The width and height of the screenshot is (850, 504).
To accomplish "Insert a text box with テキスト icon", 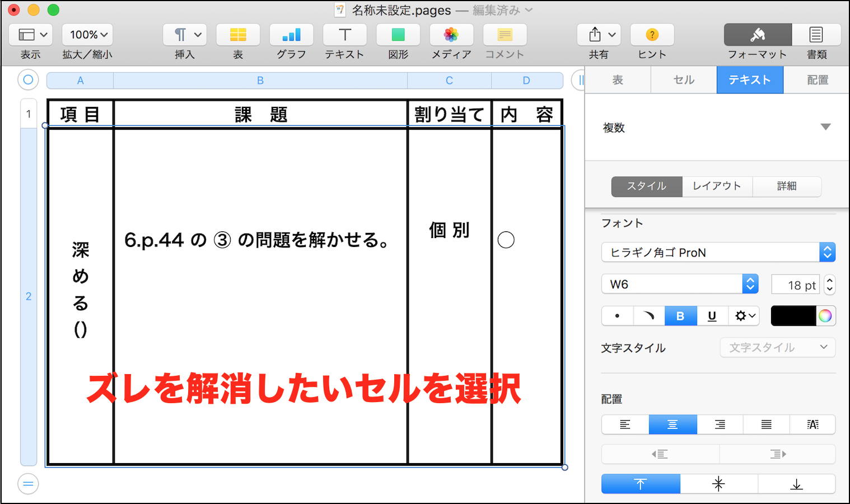I will (345, 35).
